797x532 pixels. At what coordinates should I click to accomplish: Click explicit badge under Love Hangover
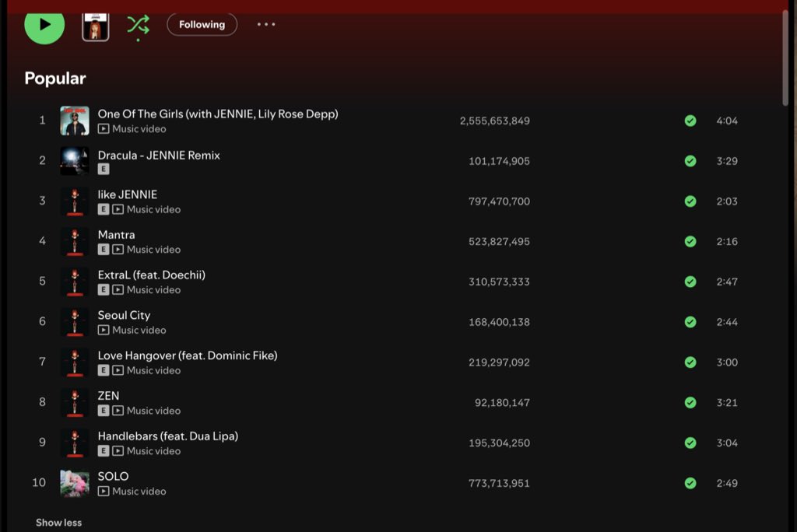click(104, 370)
